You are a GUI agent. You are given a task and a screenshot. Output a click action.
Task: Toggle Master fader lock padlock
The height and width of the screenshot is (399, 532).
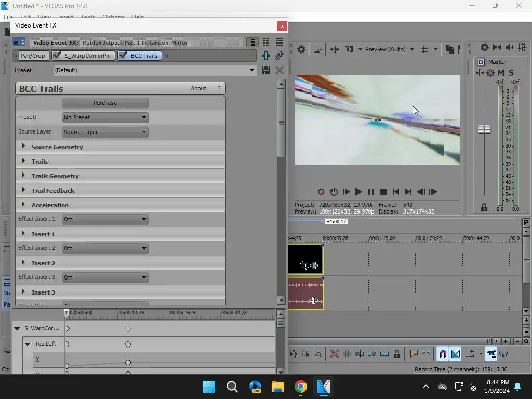[484, 208]
